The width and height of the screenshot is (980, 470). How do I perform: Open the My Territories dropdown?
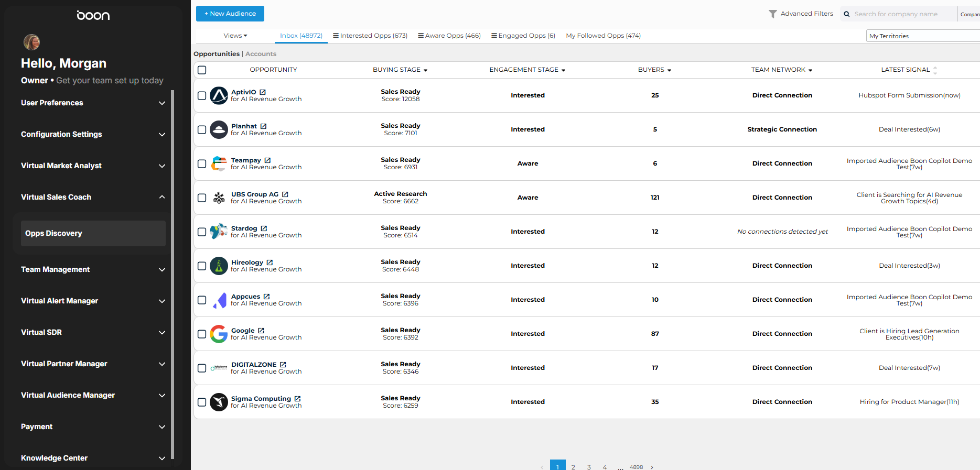(x=923, y=36)
